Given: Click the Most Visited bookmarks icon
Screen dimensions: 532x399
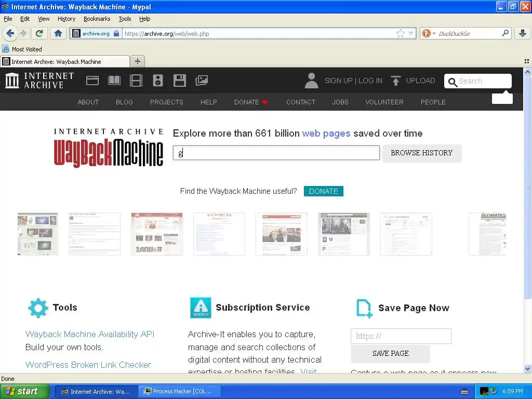Looking at the screenshot, I should [x=5, y=49].
